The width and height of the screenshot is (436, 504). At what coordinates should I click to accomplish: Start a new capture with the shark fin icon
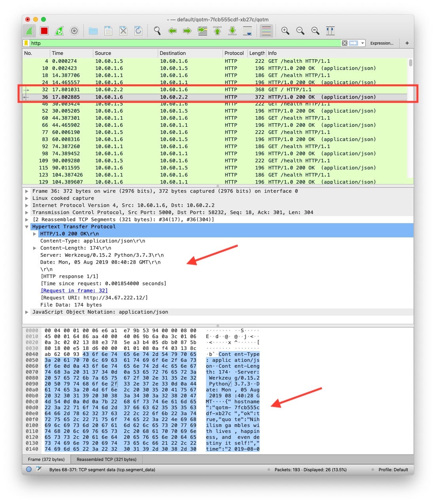point(29,31)
